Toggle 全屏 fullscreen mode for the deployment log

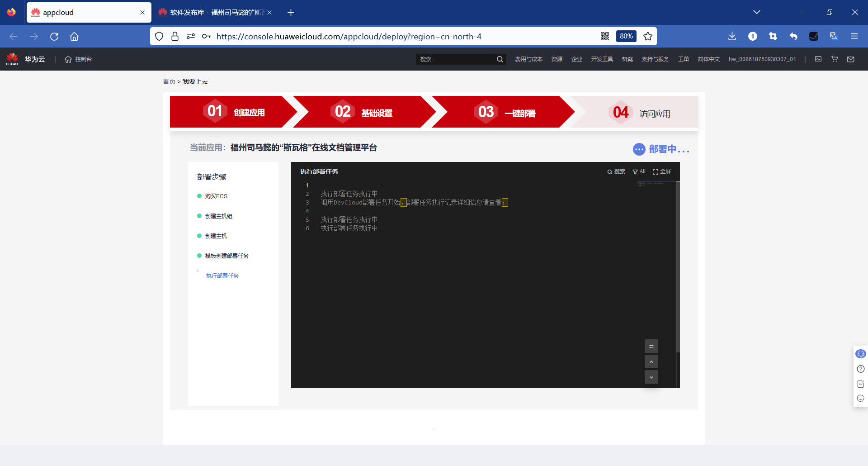(x=662, y=171)
